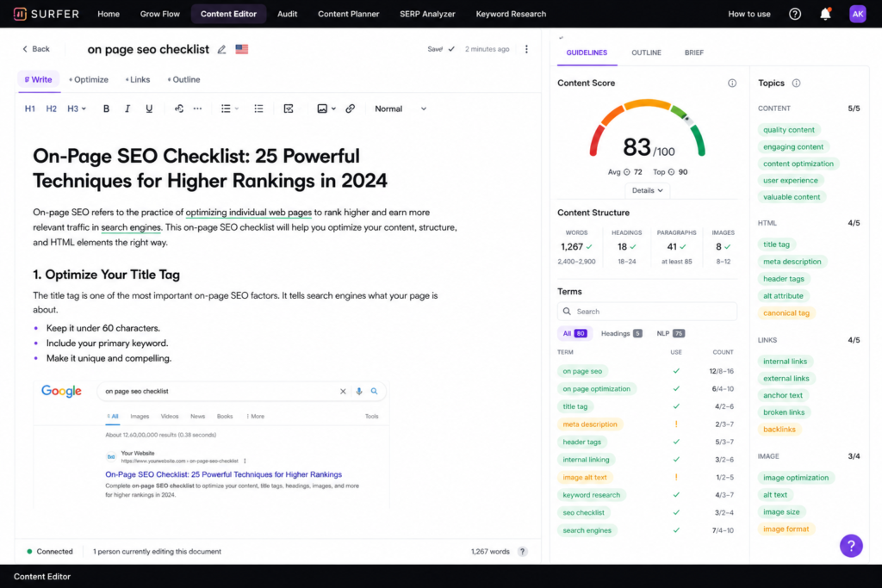Filter terms by All
This screenshot has width=882, height=588.
(575, 333)
